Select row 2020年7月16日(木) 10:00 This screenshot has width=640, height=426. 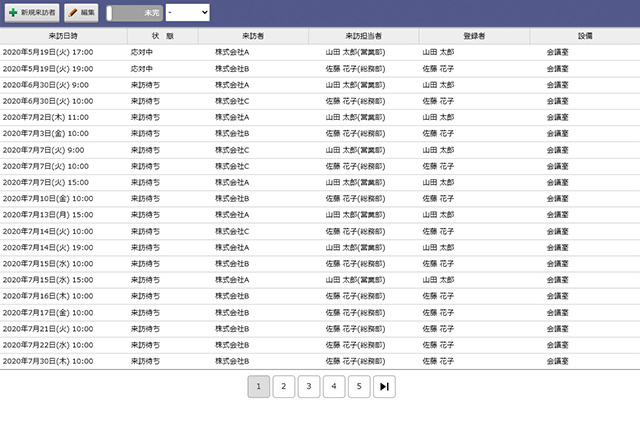(x=320, y=296)
